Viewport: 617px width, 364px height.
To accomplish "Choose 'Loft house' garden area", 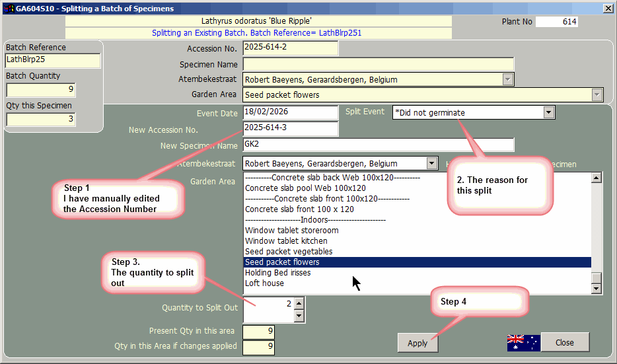I will [264, 283].
